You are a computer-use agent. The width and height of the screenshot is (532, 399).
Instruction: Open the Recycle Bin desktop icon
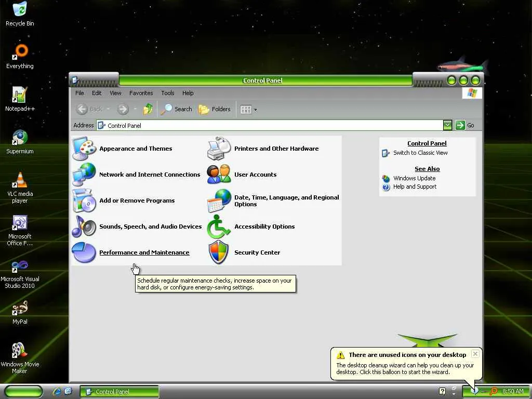(20, 14)
